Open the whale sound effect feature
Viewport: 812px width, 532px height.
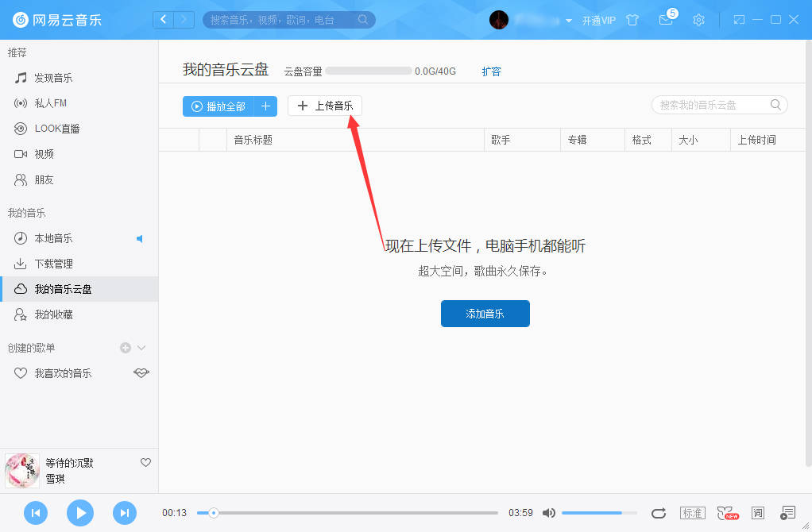725,513
